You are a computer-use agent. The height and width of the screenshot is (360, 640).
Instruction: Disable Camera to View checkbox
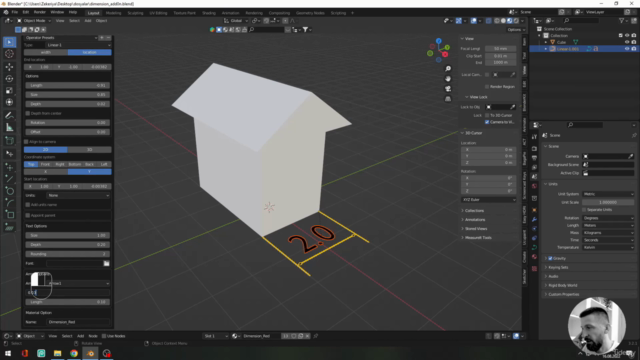(487, 122)
